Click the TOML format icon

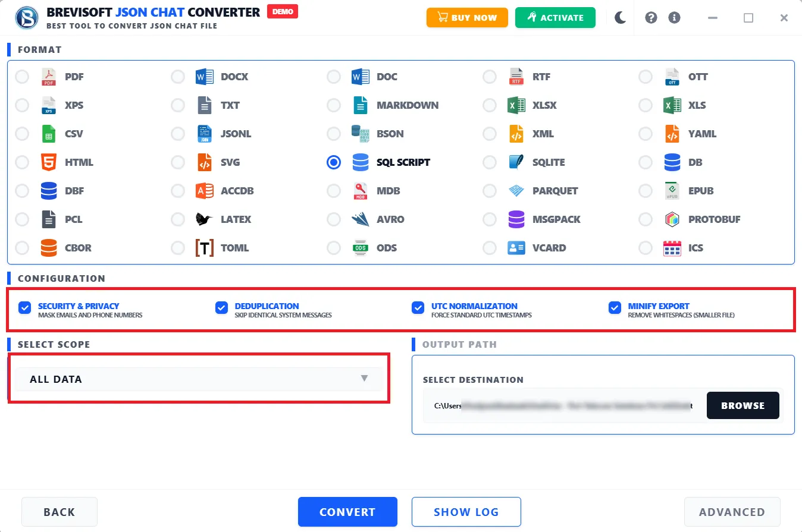pos(205,248)
